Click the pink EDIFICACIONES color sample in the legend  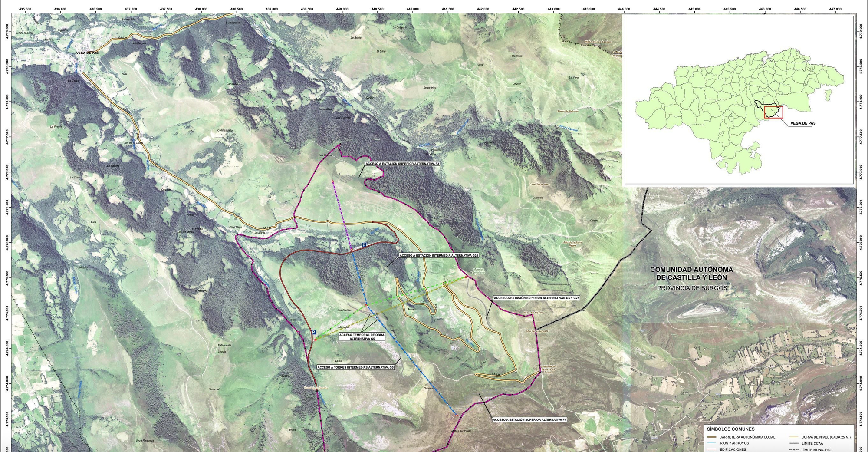[711, 449]
